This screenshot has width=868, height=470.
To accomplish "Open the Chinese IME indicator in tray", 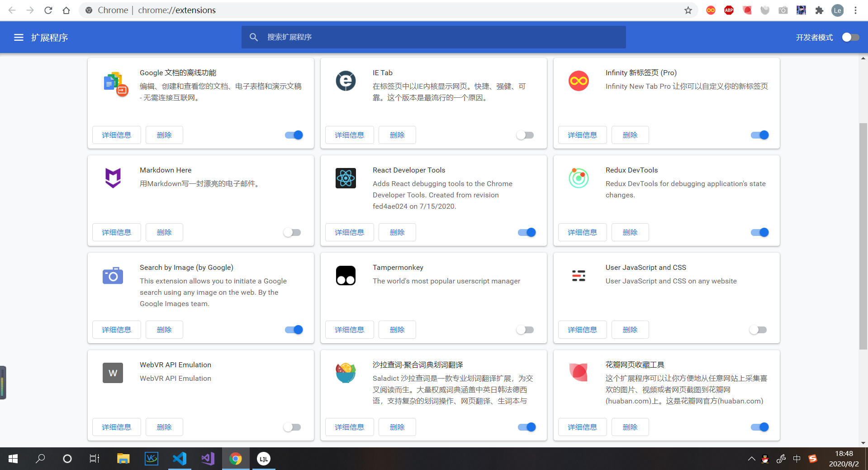I will (x=797, y=459).
